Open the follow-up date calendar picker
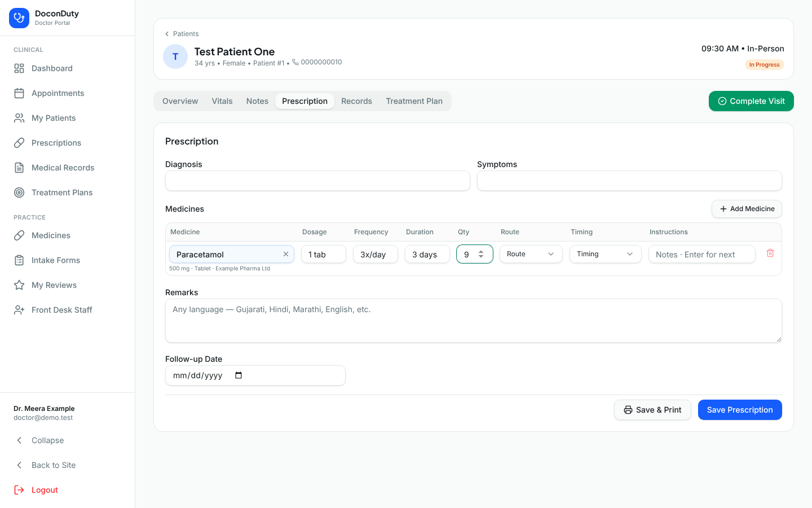This screenshot has width=812, height=508. coord(239,375)
